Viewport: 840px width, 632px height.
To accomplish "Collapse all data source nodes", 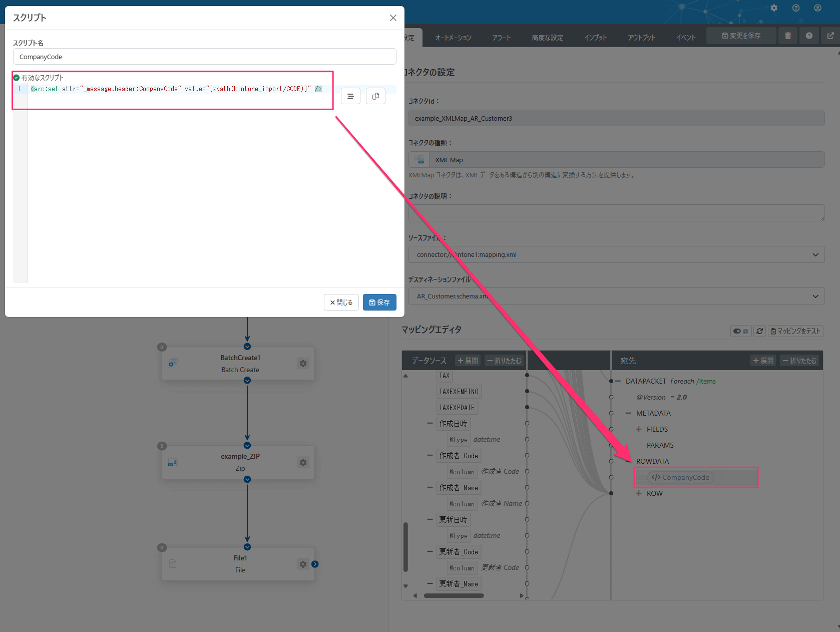I will coord(504,361).
